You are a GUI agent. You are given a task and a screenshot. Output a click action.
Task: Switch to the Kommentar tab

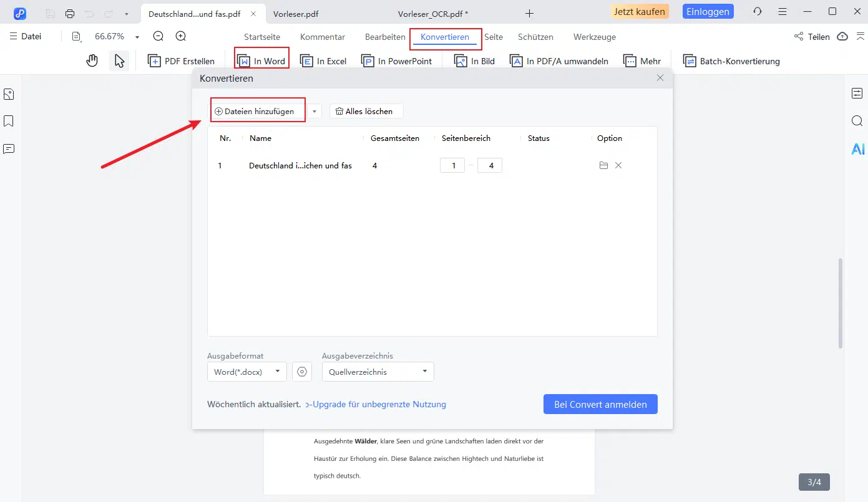(323, 37)
